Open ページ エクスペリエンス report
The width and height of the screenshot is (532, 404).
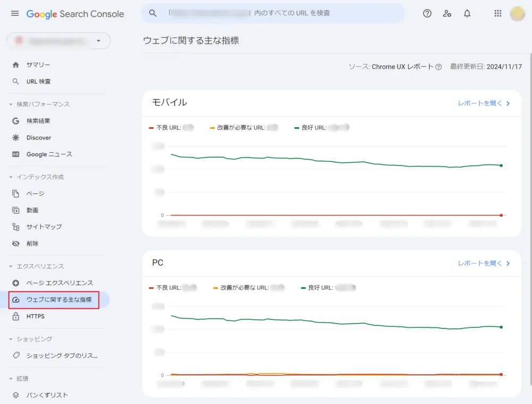(x=60, y=283)
